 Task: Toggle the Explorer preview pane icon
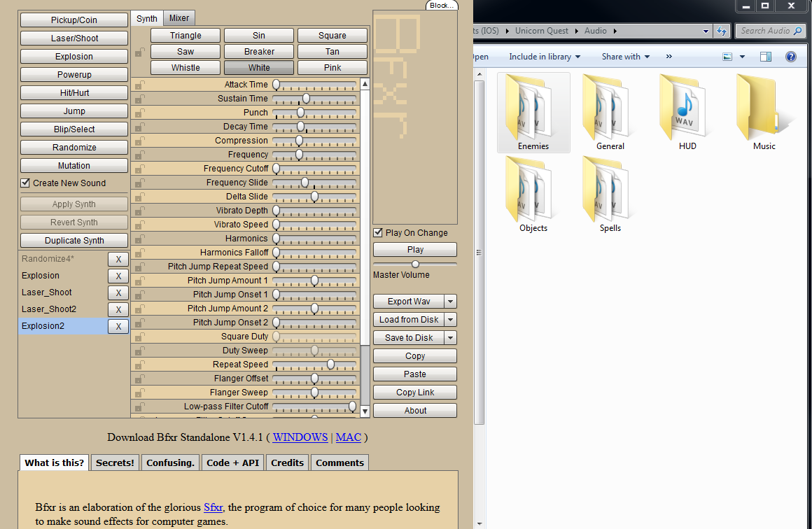(x=766, y=57)
